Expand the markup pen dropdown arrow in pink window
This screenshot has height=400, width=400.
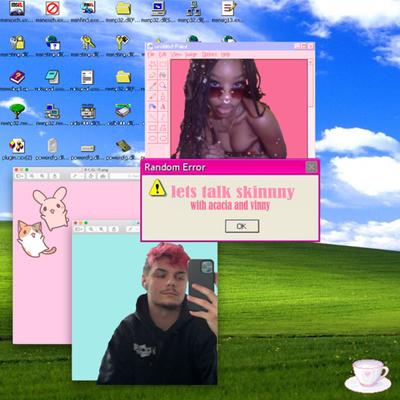tap(81, 176)
